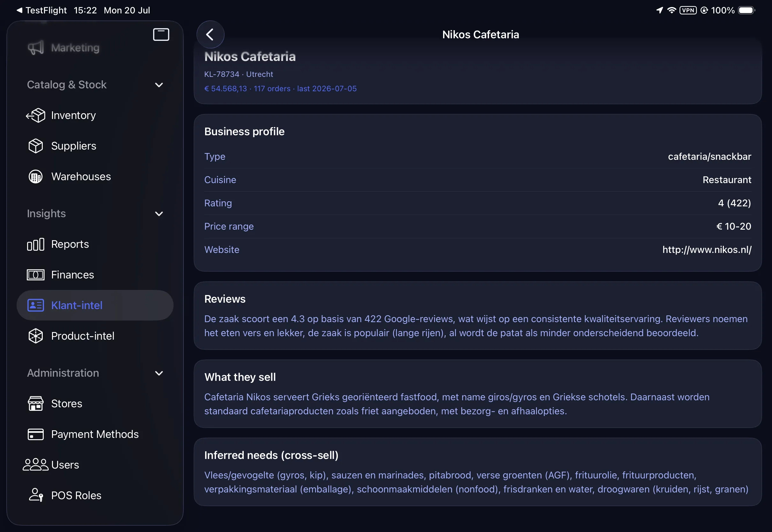This screenshot has height=532, width=772.
Task: Open Finances in the sidebar
Action: [95, 275]
